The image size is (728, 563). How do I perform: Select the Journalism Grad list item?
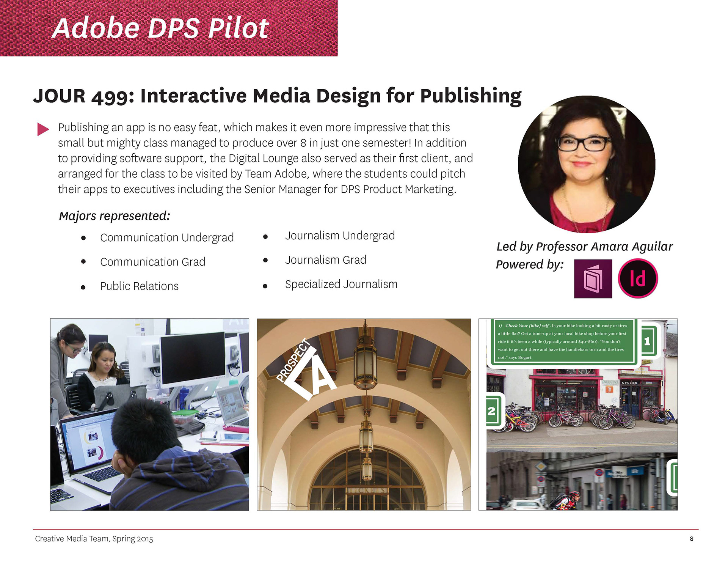pyautogui.click(x=325, y=260)
